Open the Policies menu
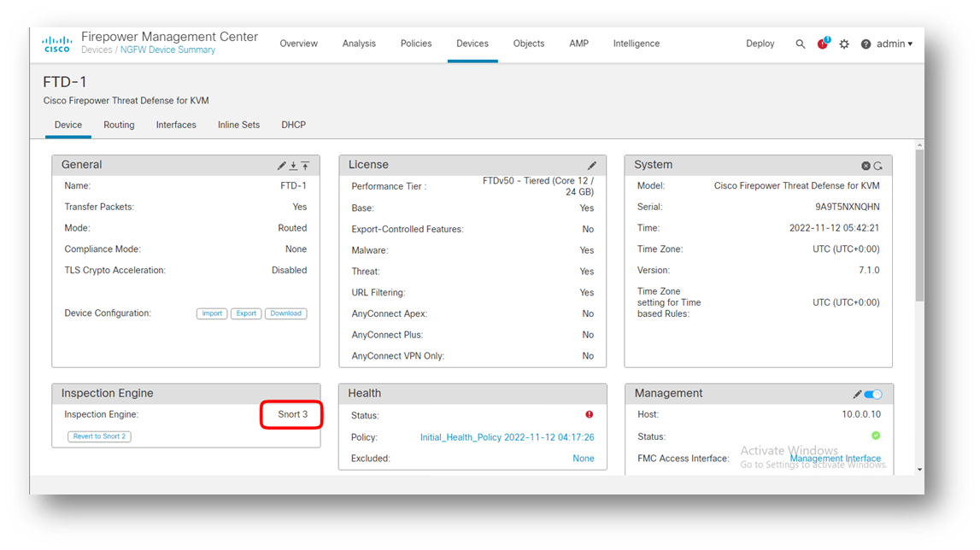Viewport: 980px width, 550px height. 416,44
